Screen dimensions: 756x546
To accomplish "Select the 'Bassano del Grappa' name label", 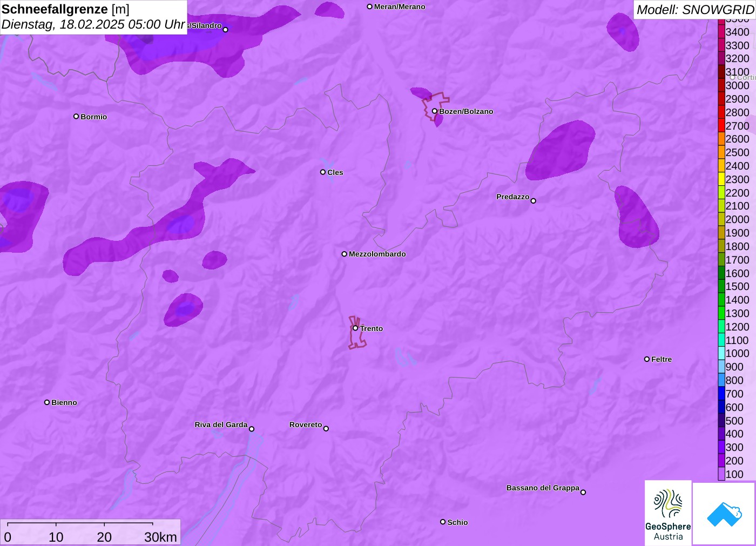I will point(543,488).
